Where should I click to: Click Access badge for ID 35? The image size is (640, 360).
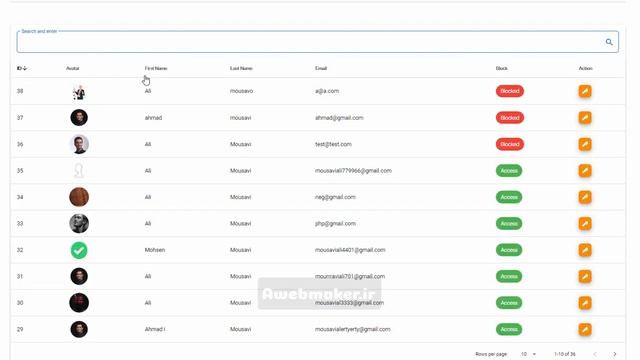point(509,171)
